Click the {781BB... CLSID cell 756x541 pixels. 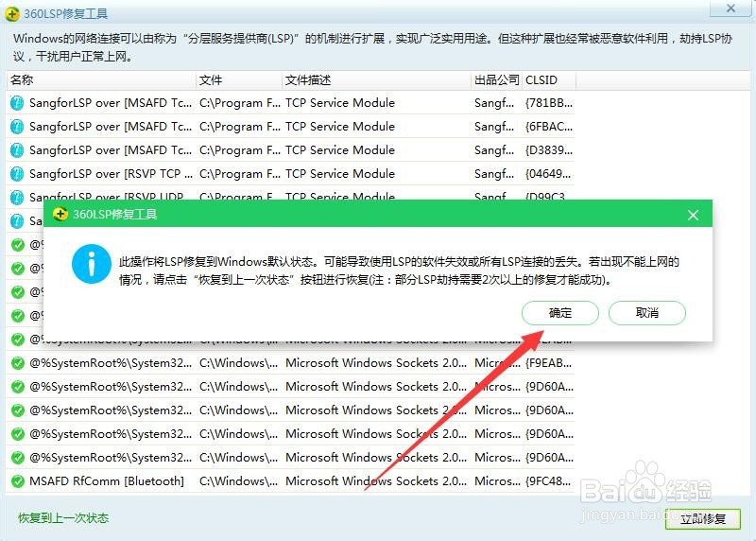coord(549,103)
